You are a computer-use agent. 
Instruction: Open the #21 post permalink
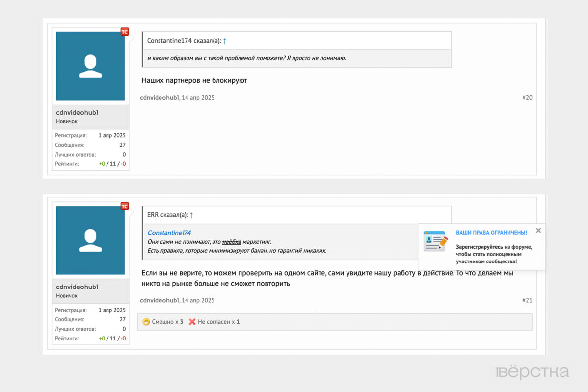tap(527, 300)
